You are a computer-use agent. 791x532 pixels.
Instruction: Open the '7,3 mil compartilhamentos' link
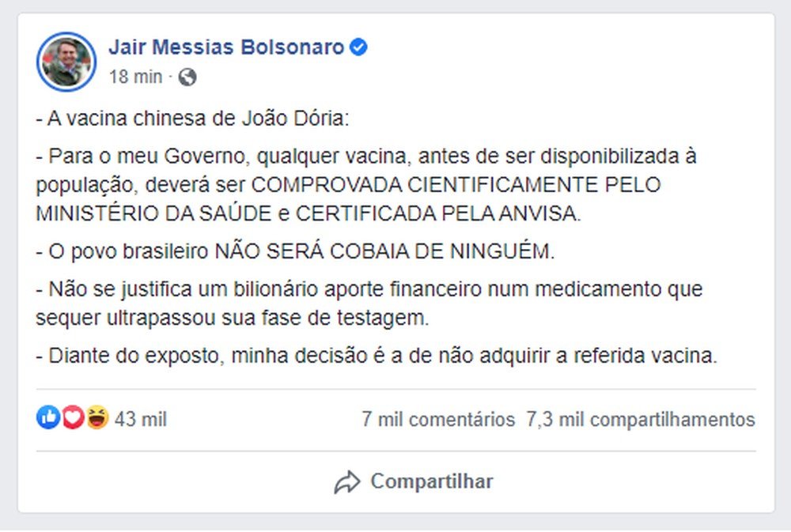point(641,419)
